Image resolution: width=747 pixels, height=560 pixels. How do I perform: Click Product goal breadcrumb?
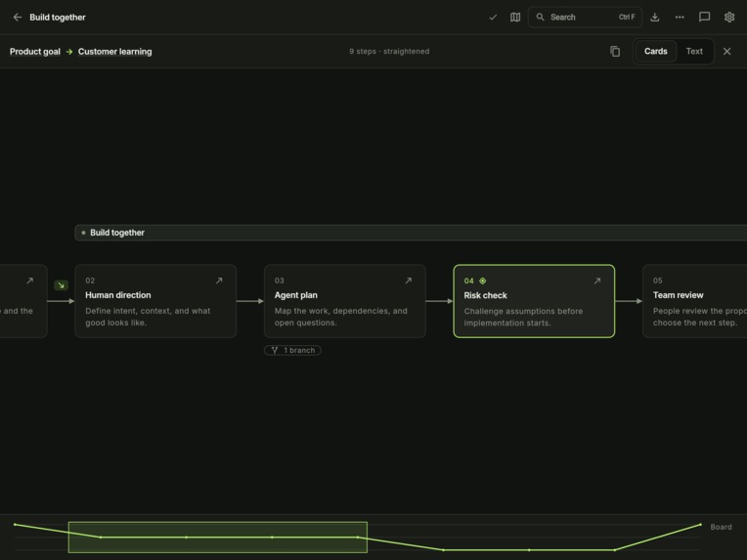[x=35, y=52]
